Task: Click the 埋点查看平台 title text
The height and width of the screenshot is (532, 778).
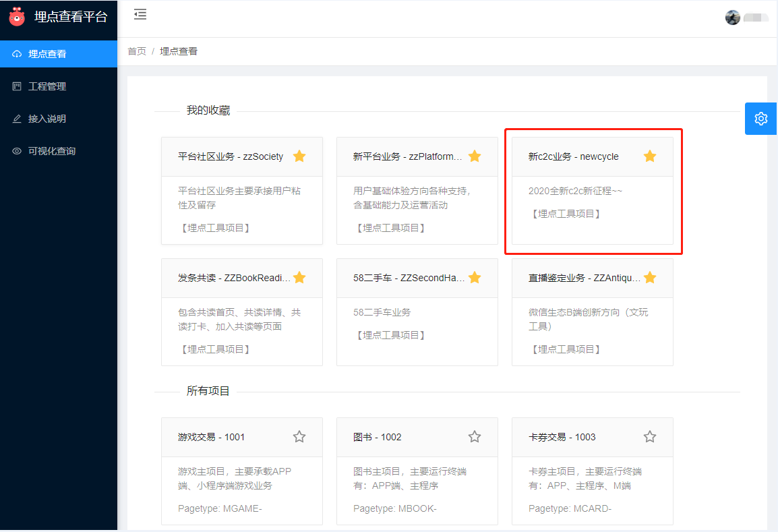Action: coord(71,17)
